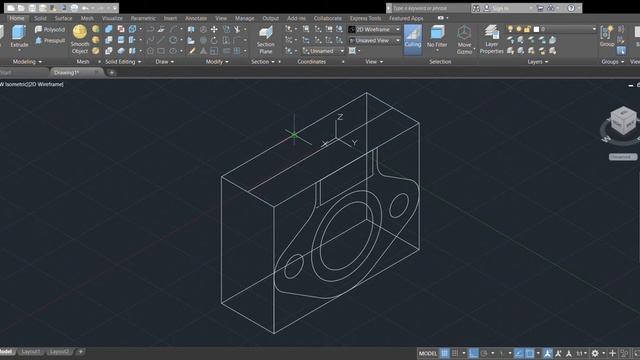Select the Move Gizmo tool
This screenshot has width=640, height=360.
point(464,40)
